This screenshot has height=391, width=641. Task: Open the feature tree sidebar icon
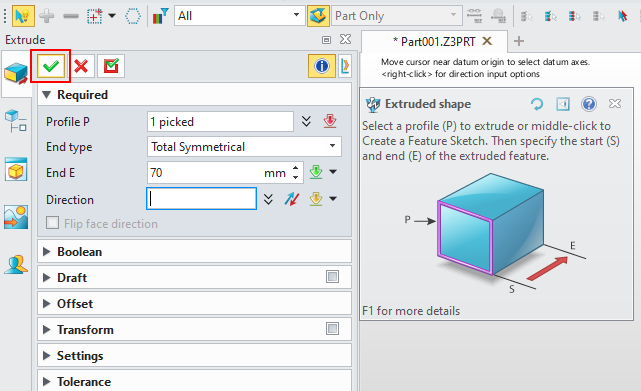(16, 121)
